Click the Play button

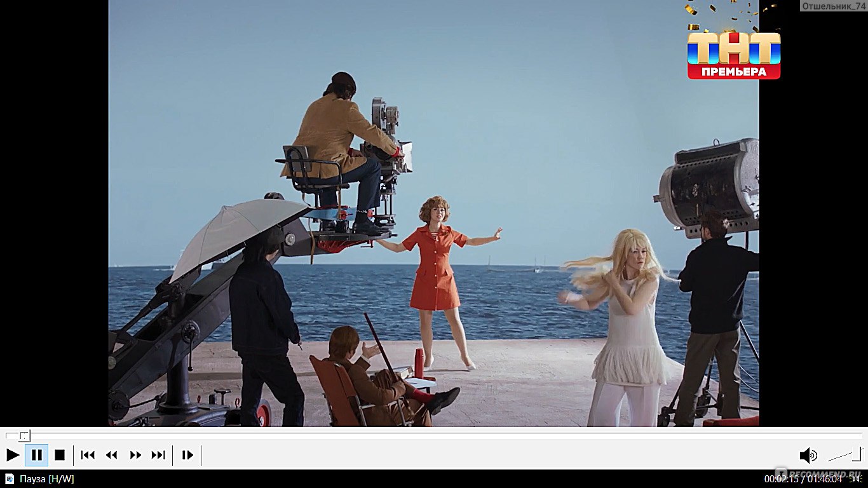(x=13, y=455)
